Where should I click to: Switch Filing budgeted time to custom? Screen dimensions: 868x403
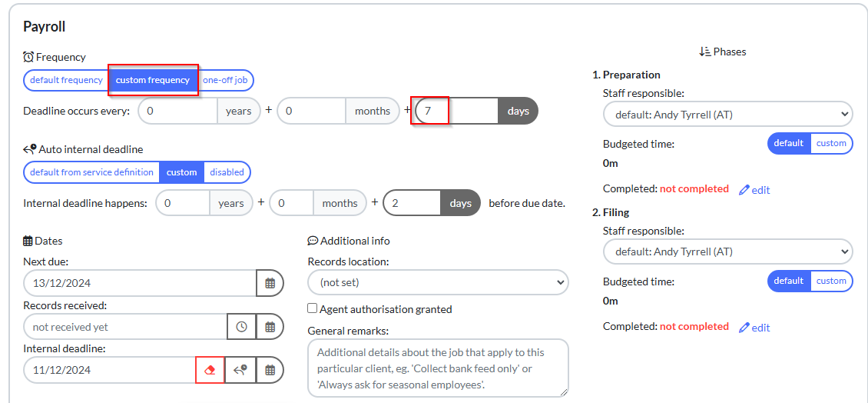point(831,281)
